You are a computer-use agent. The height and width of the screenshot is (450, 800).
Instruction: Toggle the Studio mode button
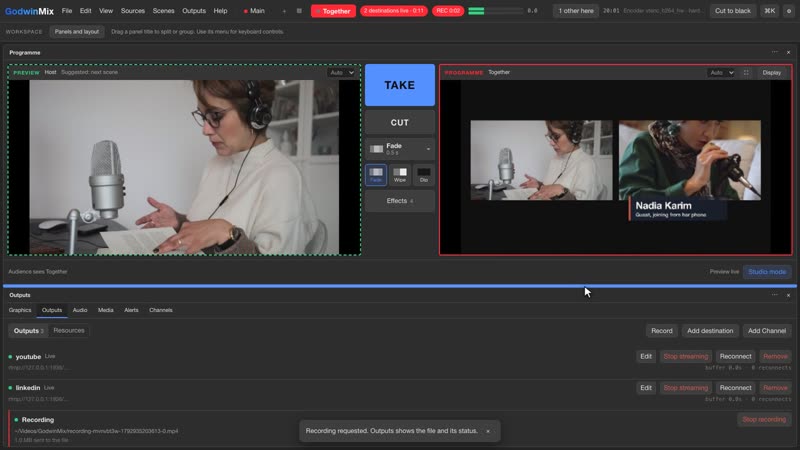click(767, 271)
